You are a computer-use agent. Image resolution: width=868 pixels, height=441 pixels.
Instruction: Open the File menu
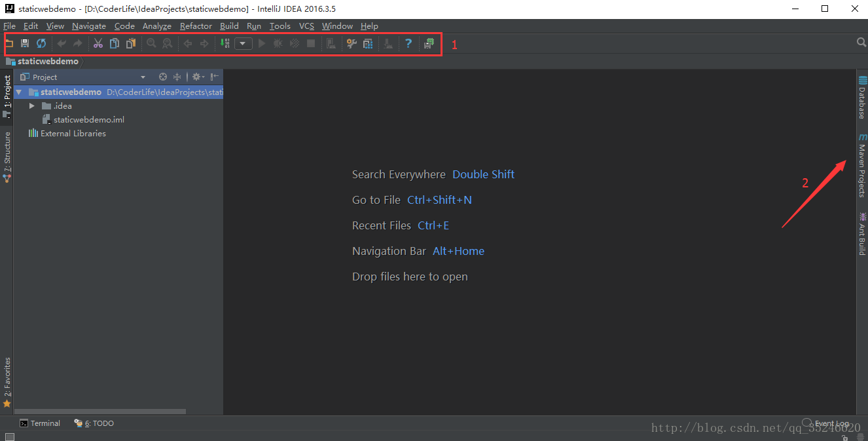tap(9, 26)
